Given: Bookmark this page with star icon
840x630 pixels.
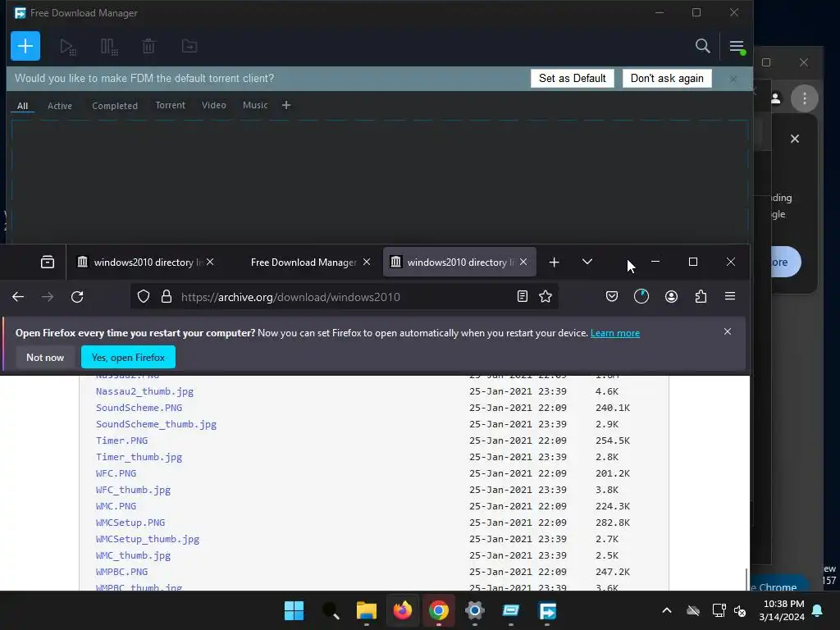Looking at the screenshot, I should [x=546, y=296].
